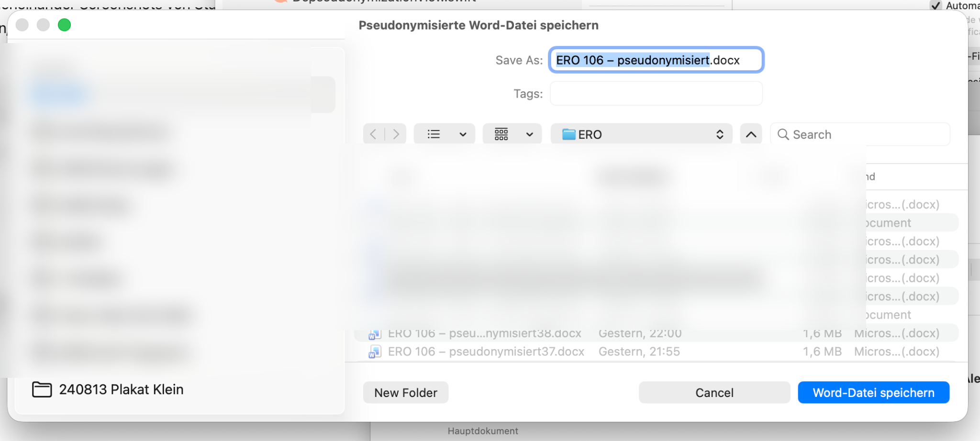Image resolution: width=980 pixels, height=441 pixels.
Task: Click the 240813 Plakat Klein folder icon
Action: pos(42,389)
